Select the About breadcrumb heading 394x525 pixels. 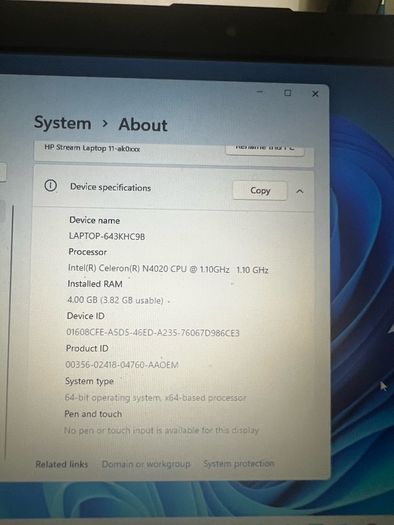click(143, 125)
